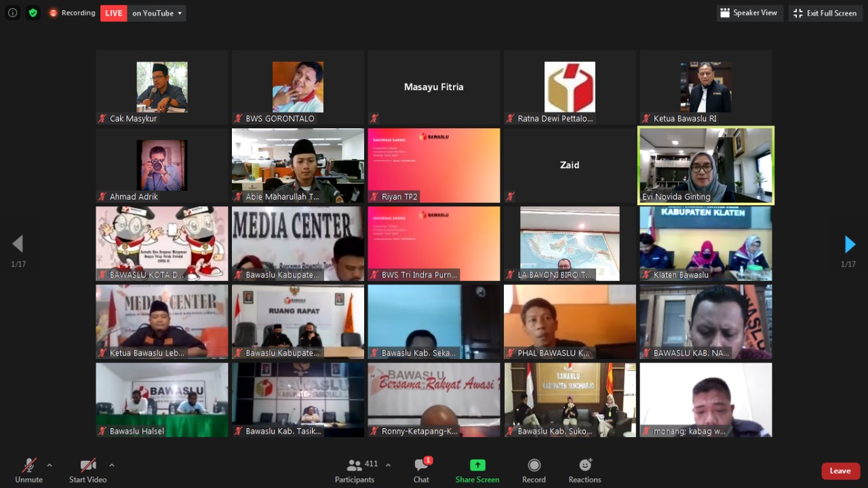Image resolution: width=868 pixels, height=488 pixels.
Task: Go to the next page of participants
Action: (850, 244)
